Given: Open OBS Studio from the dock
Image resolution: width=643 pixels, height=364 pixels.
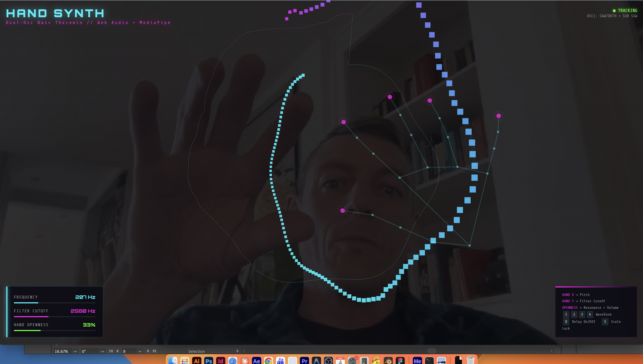Looking at the screenshot, I should pos(328,360).
